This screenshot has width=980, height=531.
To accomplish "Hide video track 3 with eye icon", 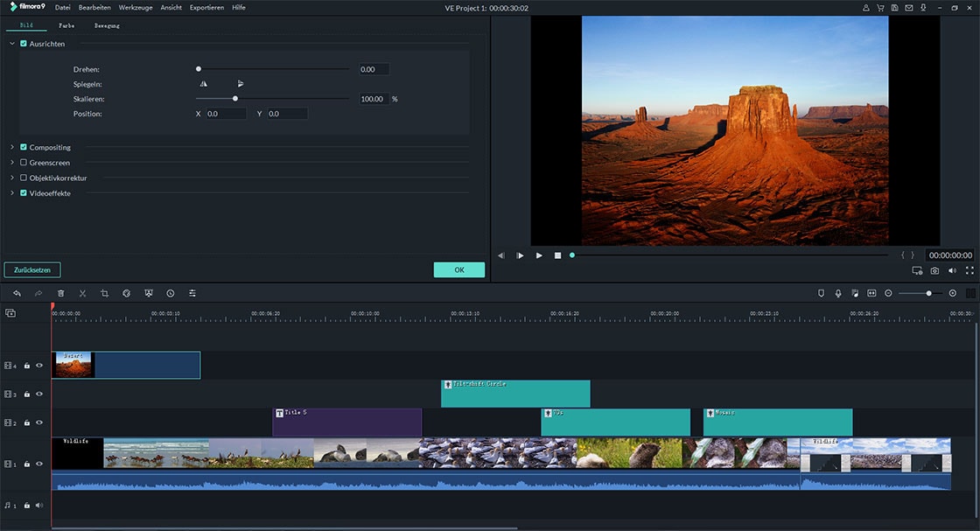I will [x=39, y=395].
